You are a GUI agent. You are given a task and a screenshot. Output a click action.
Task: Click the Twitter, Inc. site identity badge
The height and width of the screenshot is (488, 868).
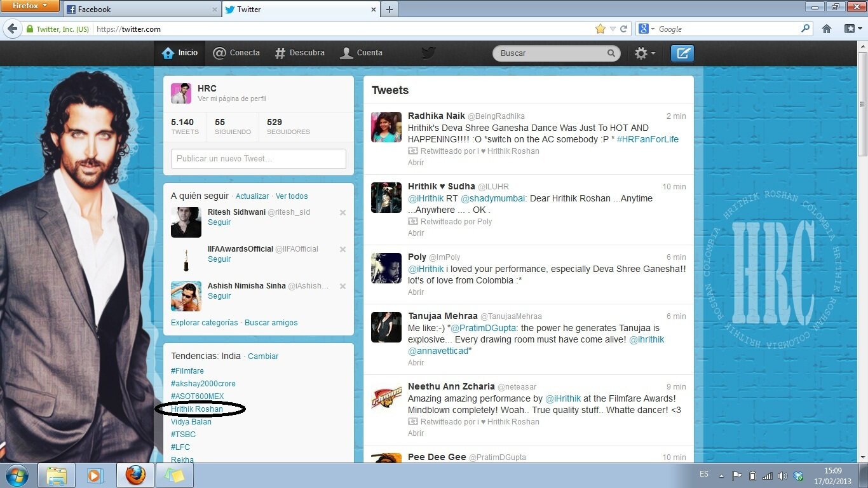point(57,29)
